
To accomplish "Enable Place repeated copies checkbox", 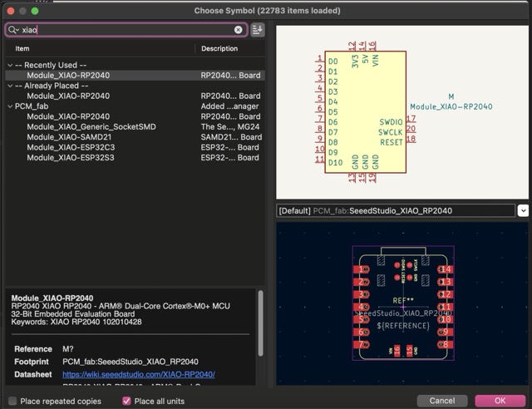I will pyautogui.click(x=12, y=401).
